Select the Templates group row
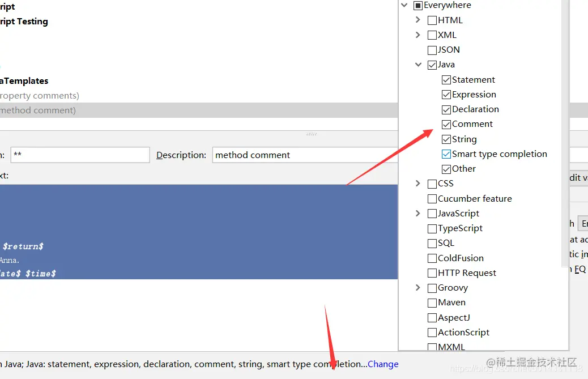The width and height of the screenshot is (588, 379). (x=199, y=81)
